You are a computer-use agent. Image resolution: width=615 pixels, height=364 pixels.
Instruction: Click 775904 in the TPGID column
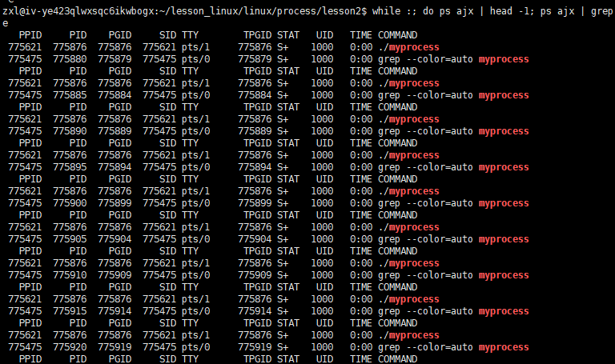(255, 239)
